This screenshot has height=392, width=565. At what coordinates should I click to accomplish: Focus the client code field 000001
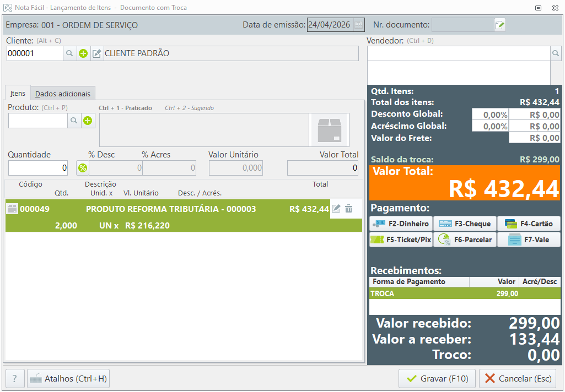[35, 53]
